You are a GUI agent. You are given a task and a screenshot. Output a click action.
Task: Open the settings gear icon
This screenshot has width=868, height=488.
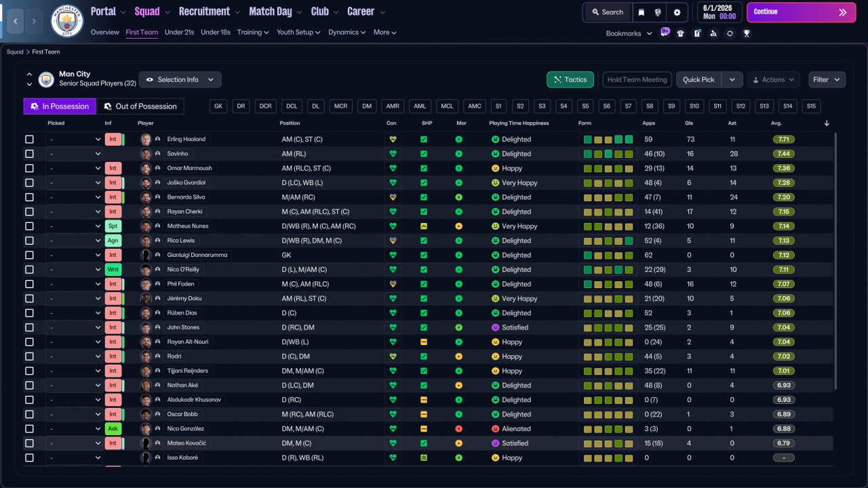tap(677, 12)
